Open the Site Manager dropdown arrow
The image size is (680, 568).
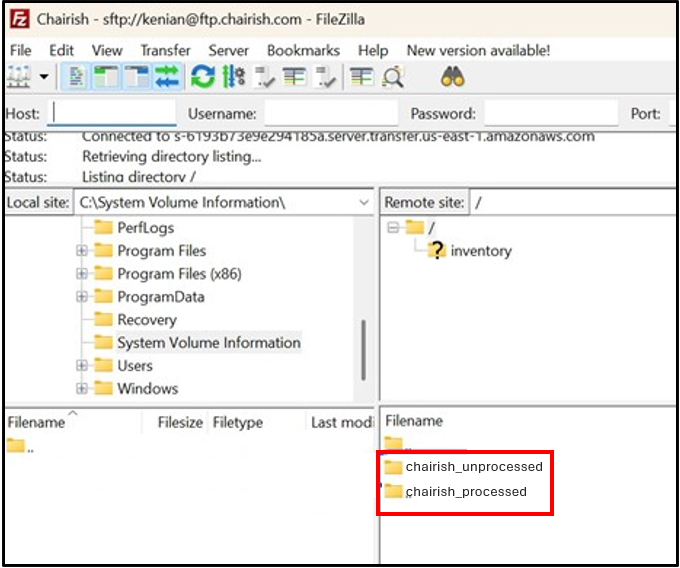(44, 77)
